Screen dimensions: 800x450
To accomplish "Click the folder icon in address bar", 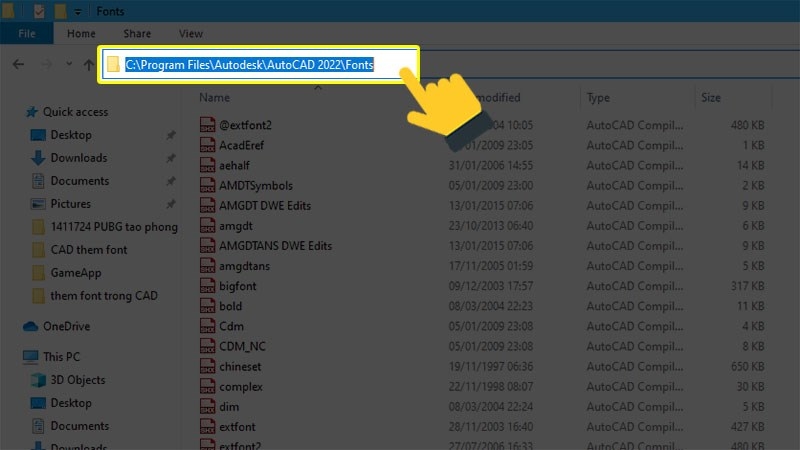I will click(113, 64).
